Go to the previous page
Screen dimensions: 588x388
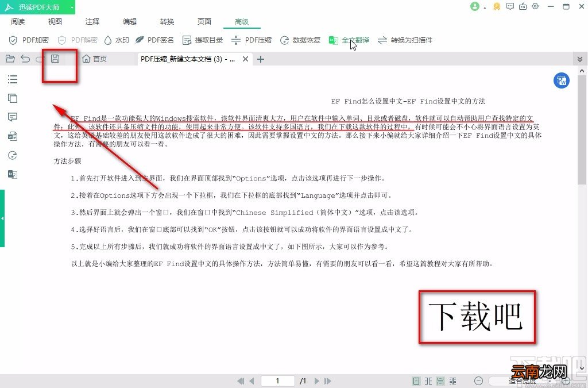(x=252, y=381)
